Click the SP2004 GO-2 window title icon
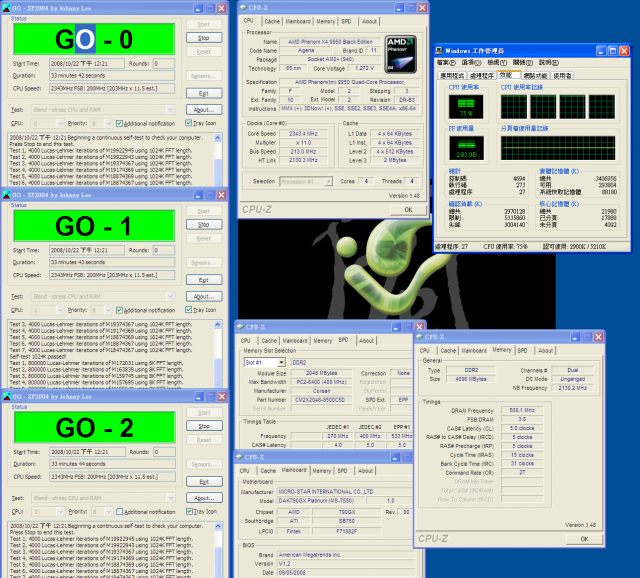 click(7, 396)
